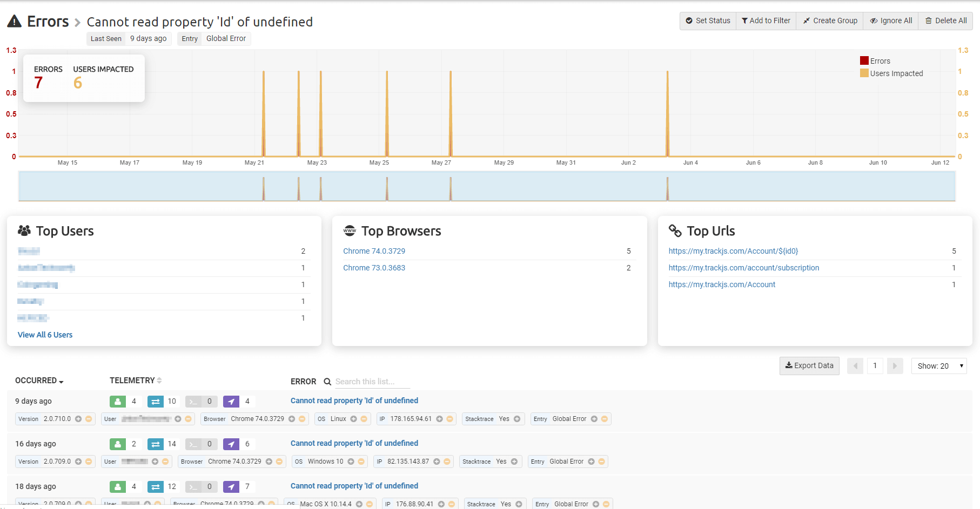Open the Chrome 73.0.3683 browser link
Viewport: 980px width, 509px height.
point(374,268)
